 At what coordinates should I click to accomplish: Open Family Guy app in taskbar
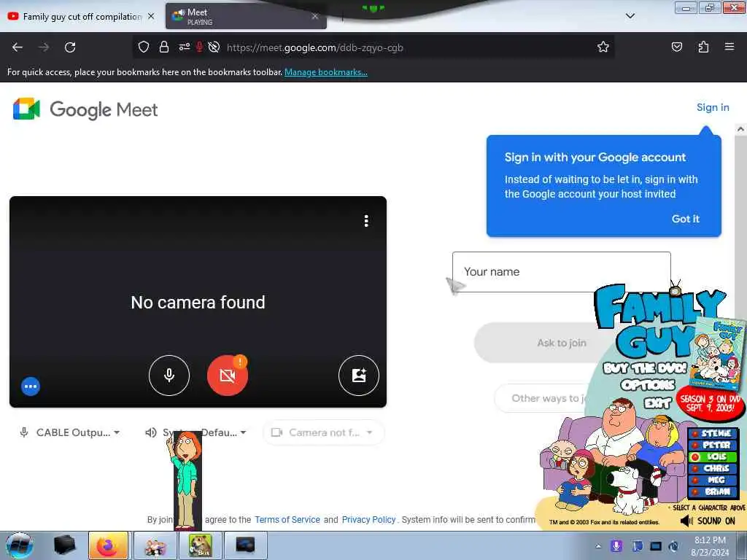(155, 545)
